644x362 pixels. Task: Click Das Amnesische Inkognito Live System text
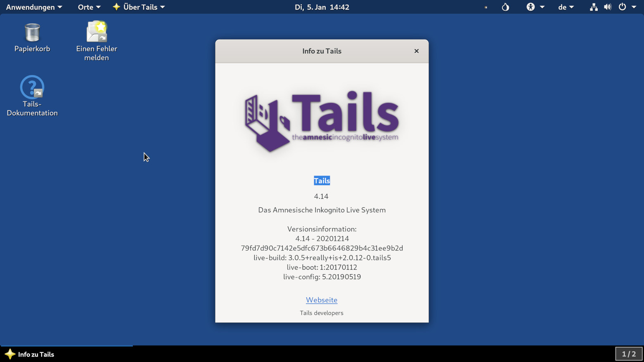(322, 210)
